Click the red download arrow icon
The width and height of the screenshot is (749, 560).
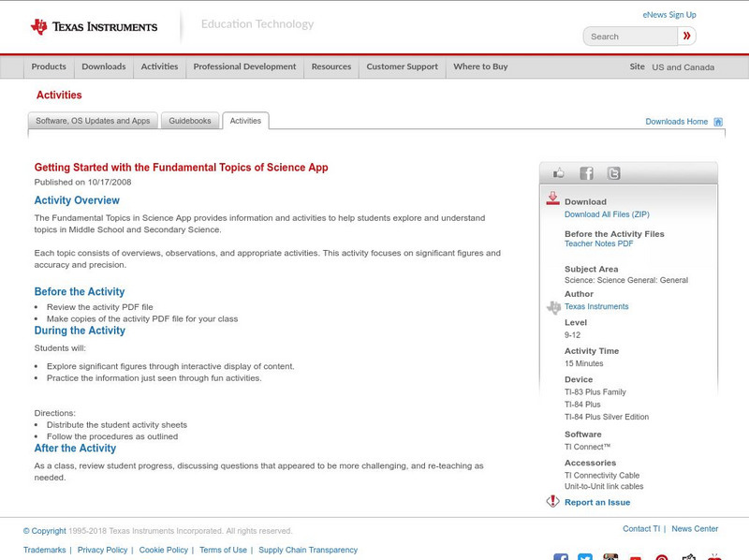click(x=552, y=199)
